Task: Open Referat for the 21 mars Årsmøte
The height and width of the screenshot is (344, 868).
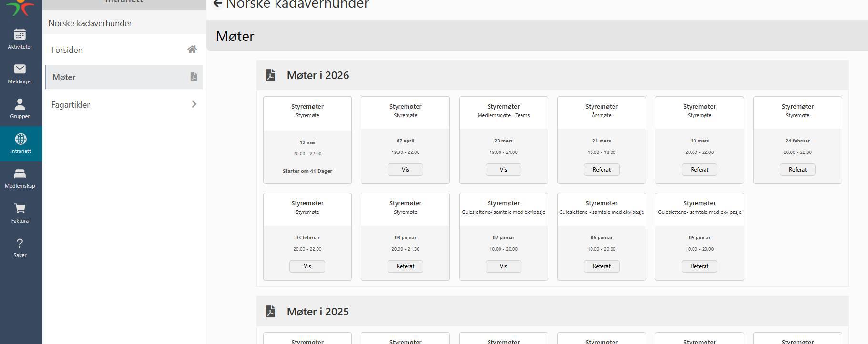Action: pyautogui.click(x=601, y=170)
